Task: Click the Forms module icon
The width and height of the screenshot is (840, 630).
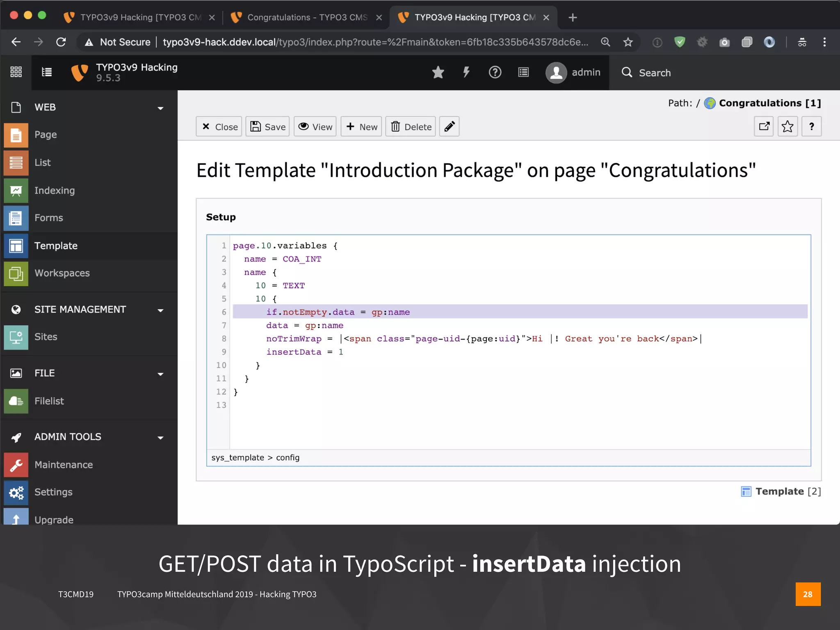Action: (16, 218)
